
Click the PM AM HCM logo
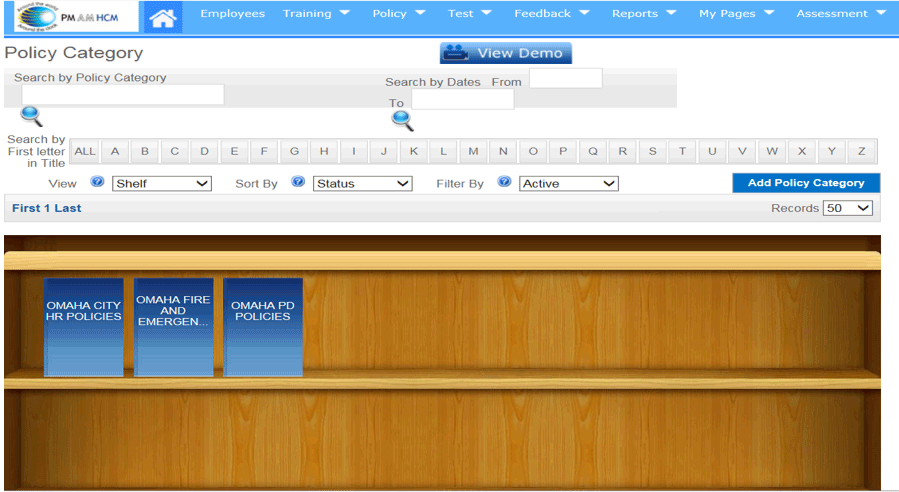coord(68,16)
